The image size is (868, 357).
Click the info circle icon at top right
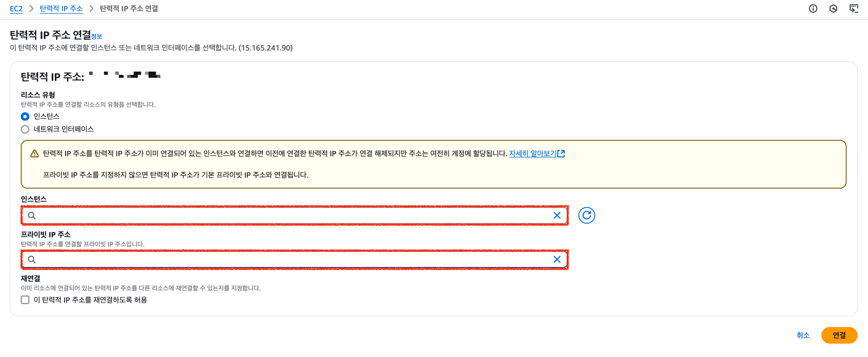pyautogui.click(x=813, y=8)
